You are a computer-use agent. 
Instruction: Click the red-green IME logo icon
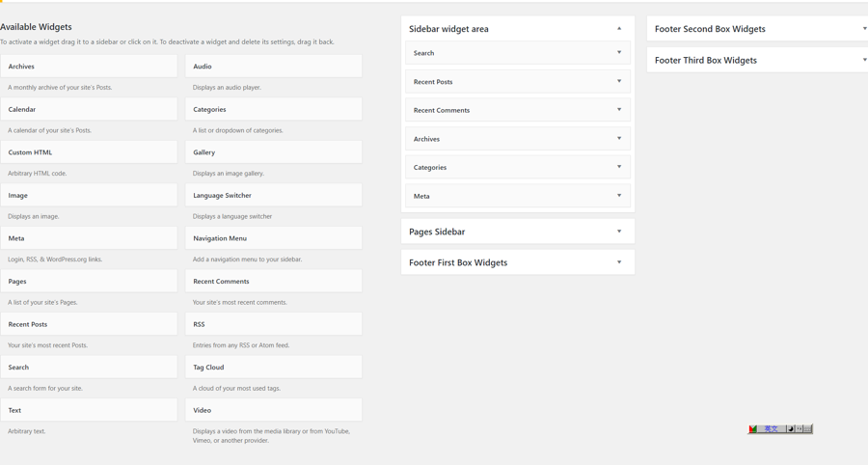point(753,429)
